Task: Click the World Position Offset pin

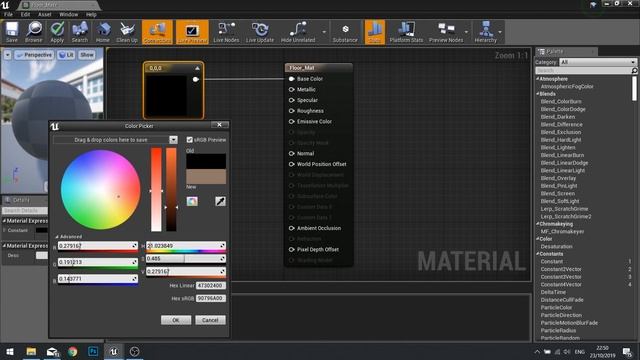Action: click(x=291, y=164)
